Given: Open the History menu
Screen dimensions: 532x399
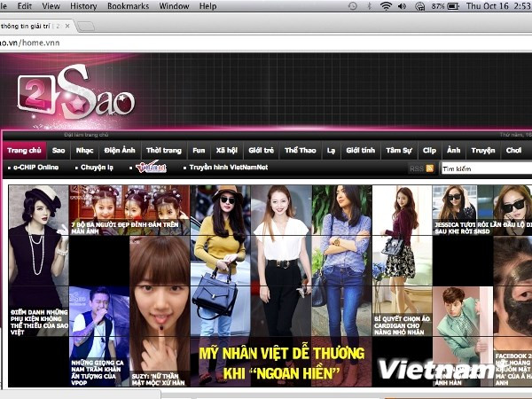Looking at the screenshot, I should (x=83, y=6).
